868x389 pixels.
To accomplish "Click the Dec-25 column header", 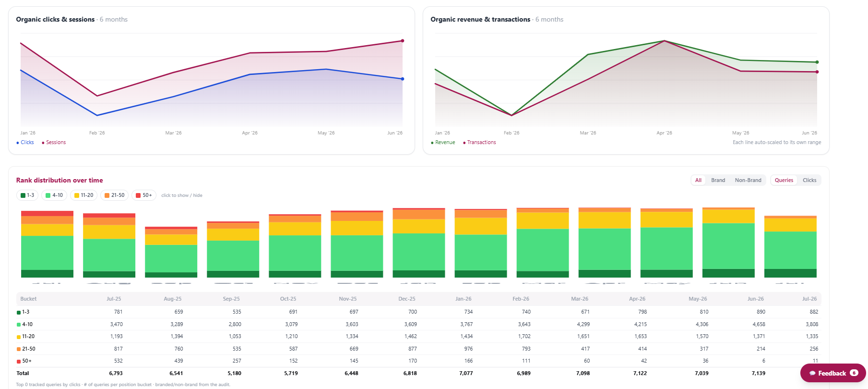I will [x=407, y=299].
